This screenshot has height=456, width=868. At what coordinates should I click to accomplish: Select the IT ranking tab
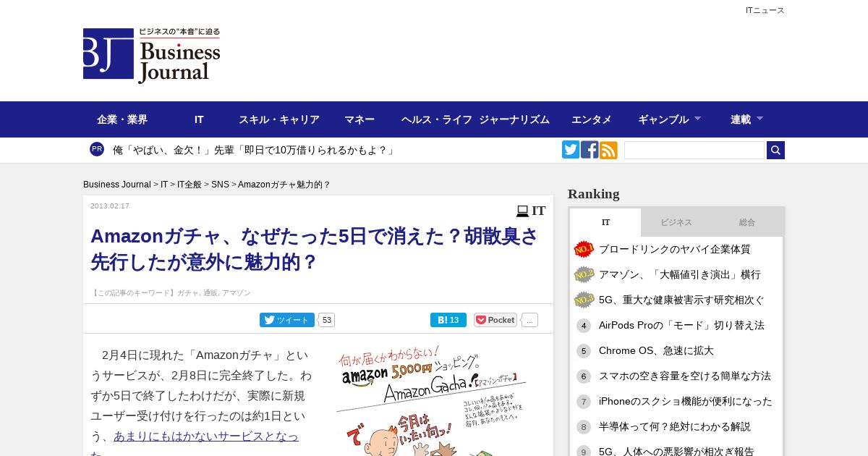pos(605,222)
